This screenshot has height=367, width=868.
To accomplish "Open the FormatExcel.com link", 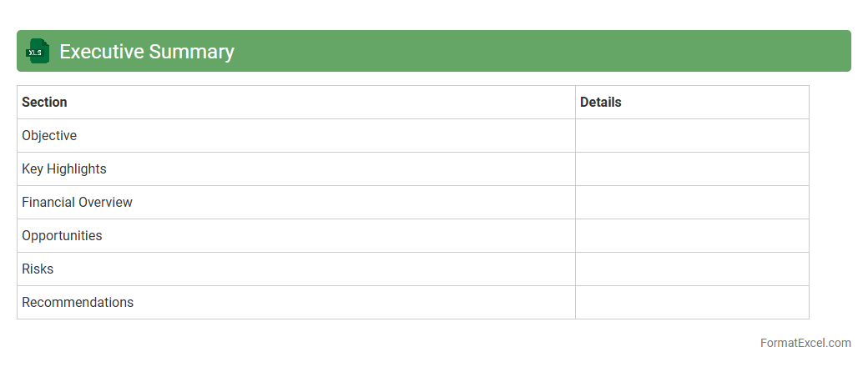I will click(805, 343).
